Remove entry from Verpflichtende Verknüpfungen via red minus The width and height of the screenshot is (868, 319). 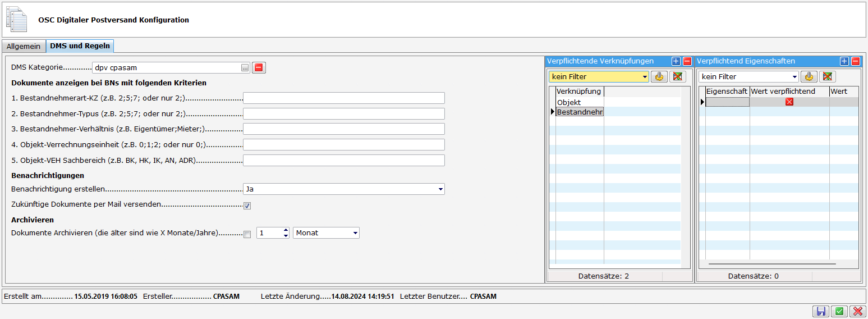coord(687,61)
